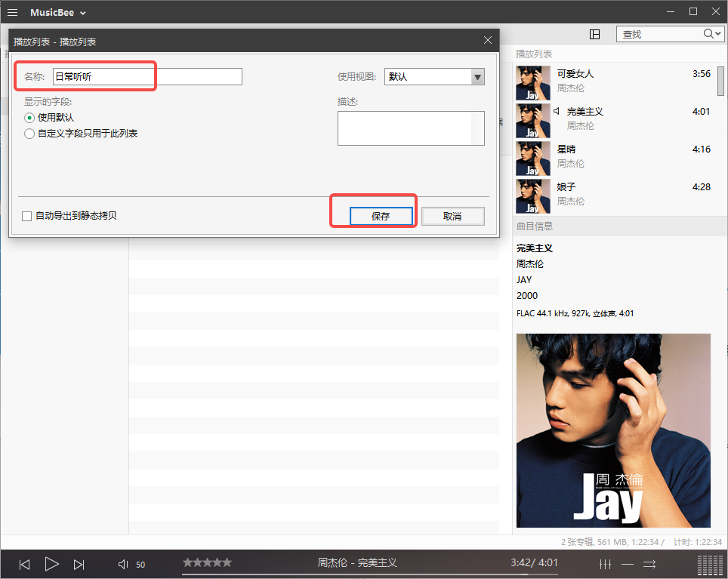Image resolution: width=728 pixels, height=579 pixels.
Task: Click the 保存 button
Action: tap(381, 216)
